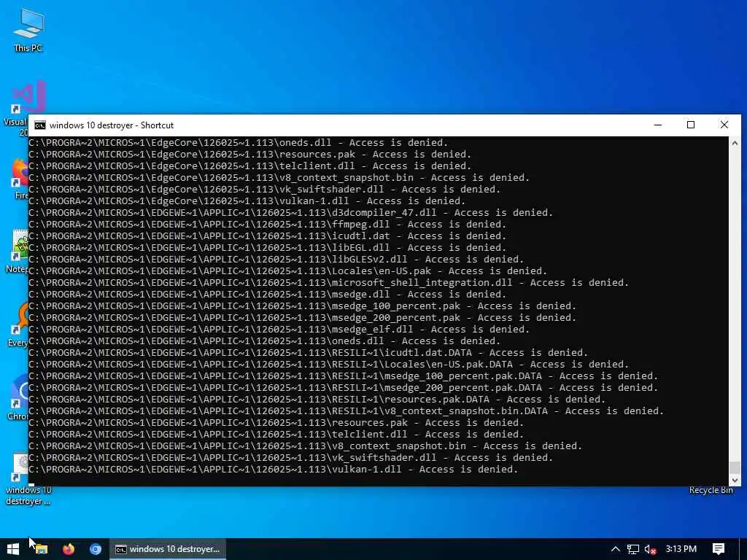This screenshot has height=560, width=747.
Task: Click the console window's title bar icon
Action: 40,125
